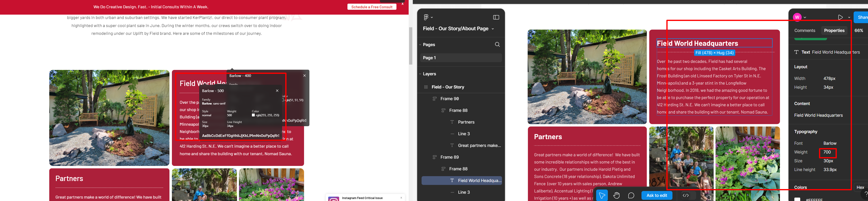Open the Figma main menu logo

pyautogui.click(x=426, y=17)
